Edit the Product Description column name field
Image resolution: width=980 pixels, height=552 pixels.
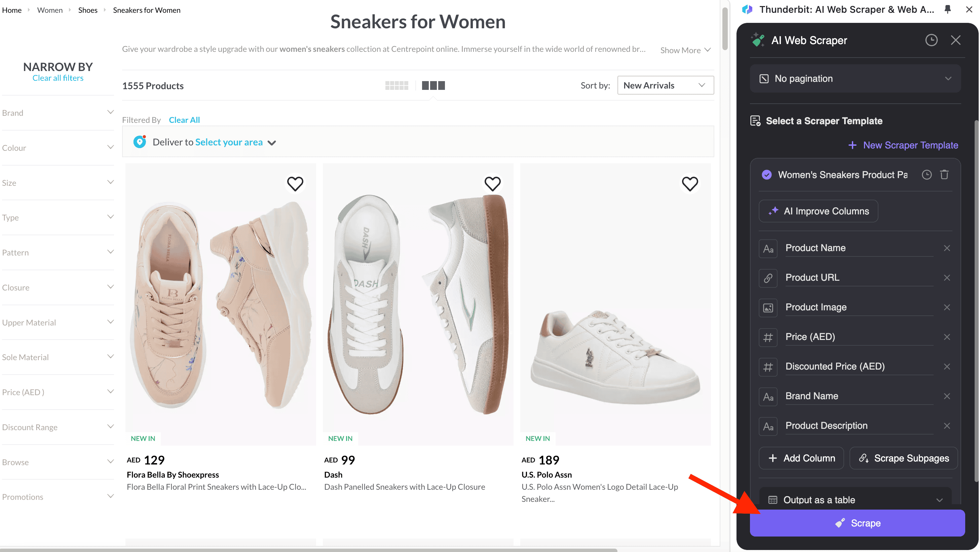click(x=858, y=426)
